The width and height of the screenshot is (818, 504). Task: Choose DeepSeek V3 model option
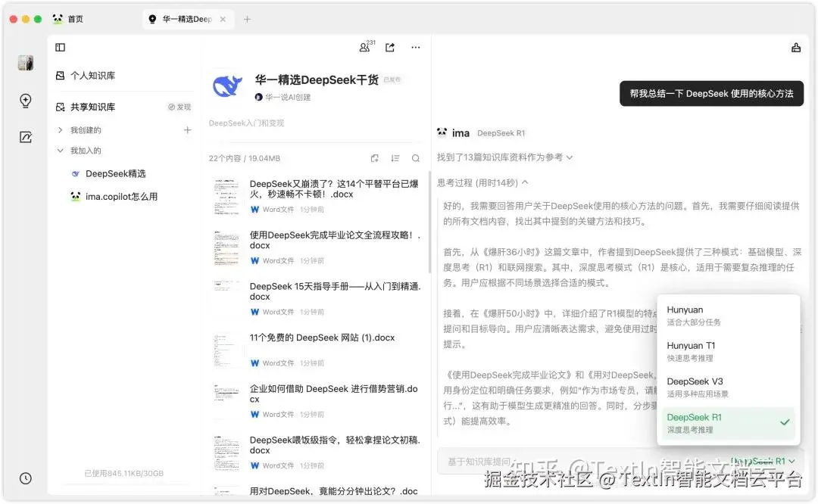[729, 387]
